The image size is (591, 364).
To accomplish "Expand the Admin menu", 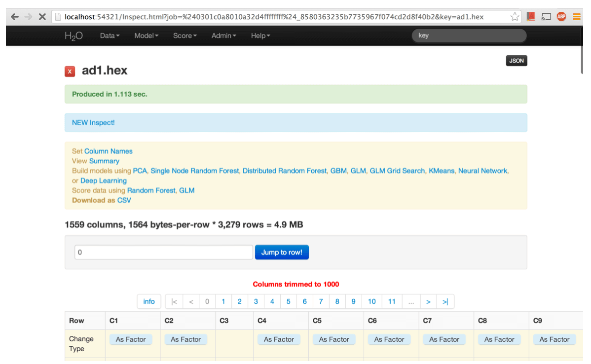I will [x=223, y=36].
